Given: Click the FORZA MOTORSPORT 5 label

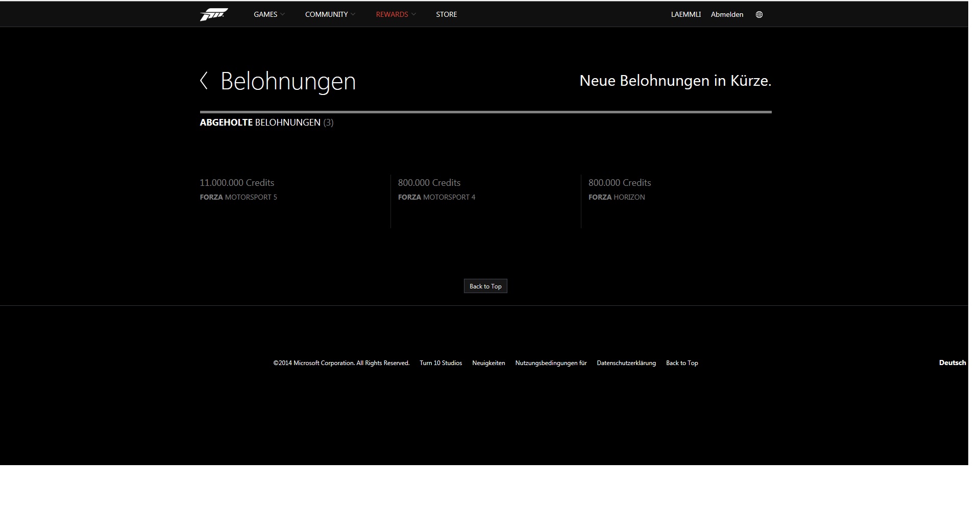Looking at the screenshot, I should [238, 197].
